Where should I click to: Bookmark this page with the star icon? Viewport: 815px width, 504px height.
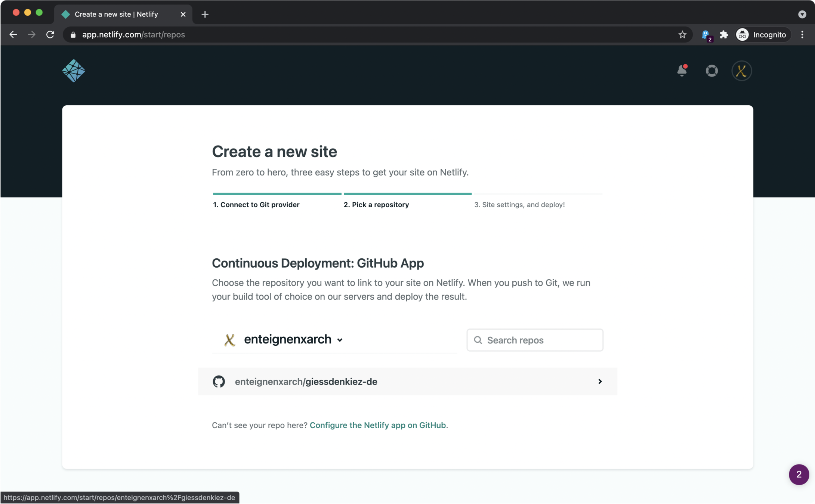[x=682, y=35]
